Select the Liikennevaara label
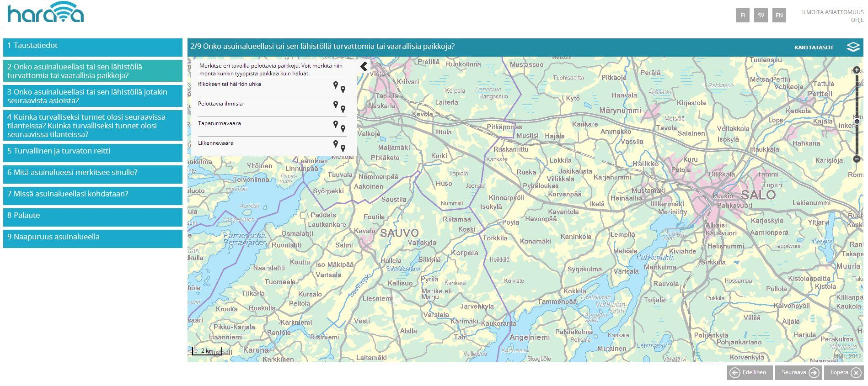 coord(216,143)
